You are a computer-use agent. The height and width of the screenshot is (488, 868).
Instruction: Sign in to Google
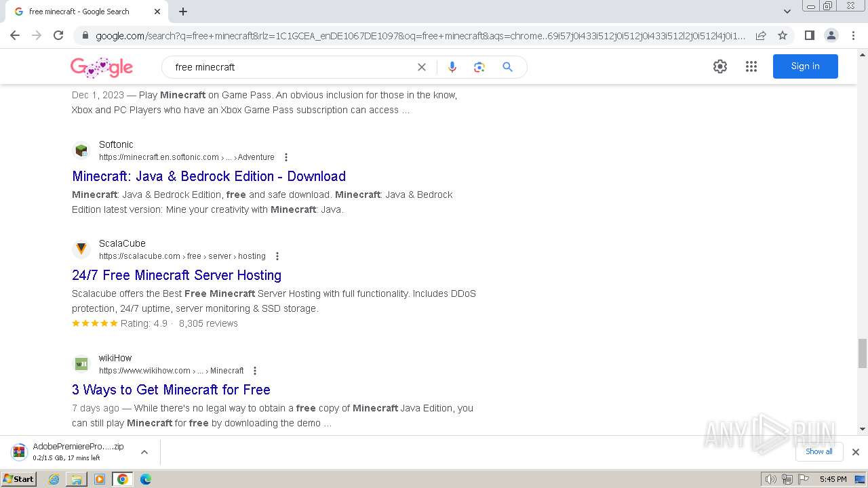[x=805, y=66]
